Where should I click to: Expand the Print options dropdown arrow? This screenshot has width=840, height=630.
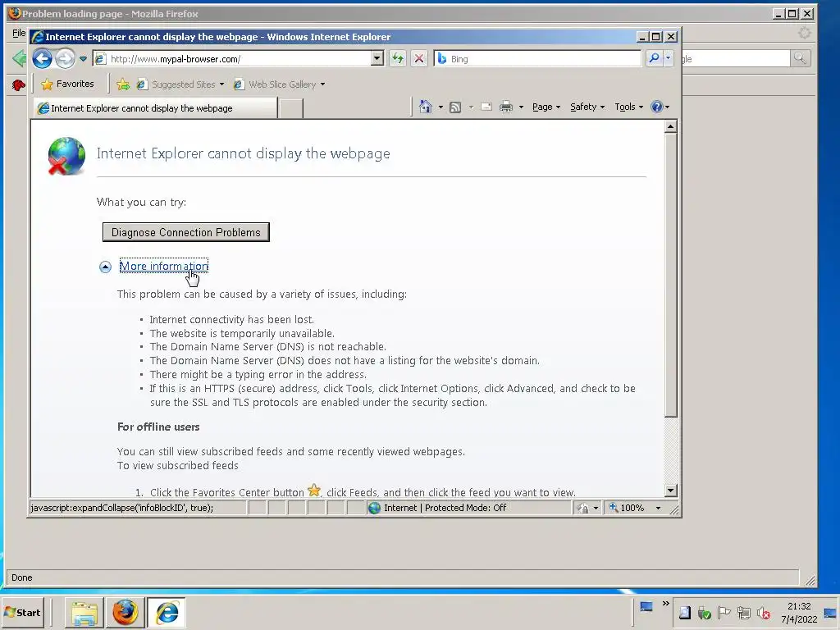tap(521, 107)
